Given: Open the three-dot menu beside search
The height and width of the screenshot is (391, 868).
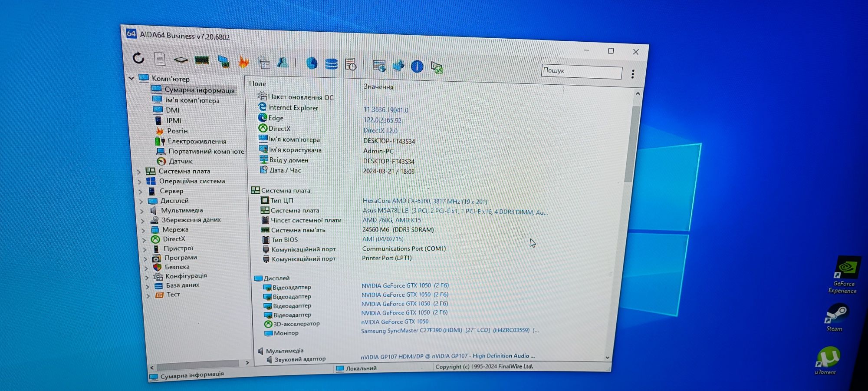Looking at the screenshot, I should [x=633, y=74].
